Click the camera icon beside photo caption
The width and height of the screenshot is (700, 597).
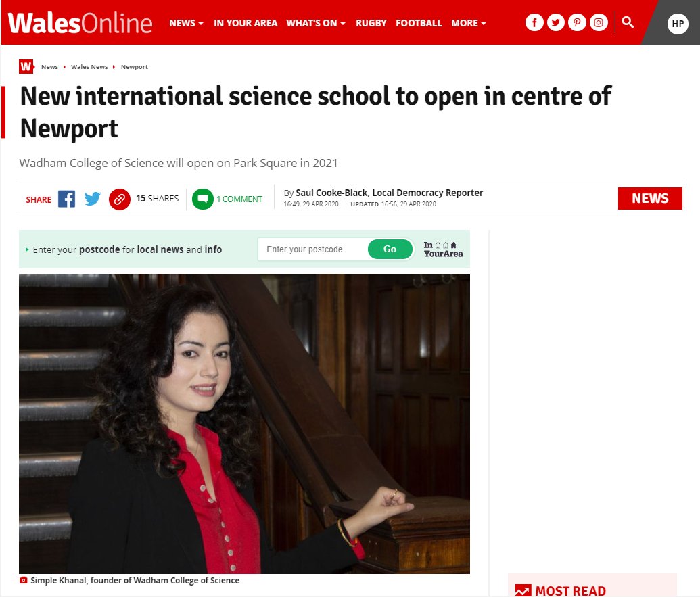[24, 580]
